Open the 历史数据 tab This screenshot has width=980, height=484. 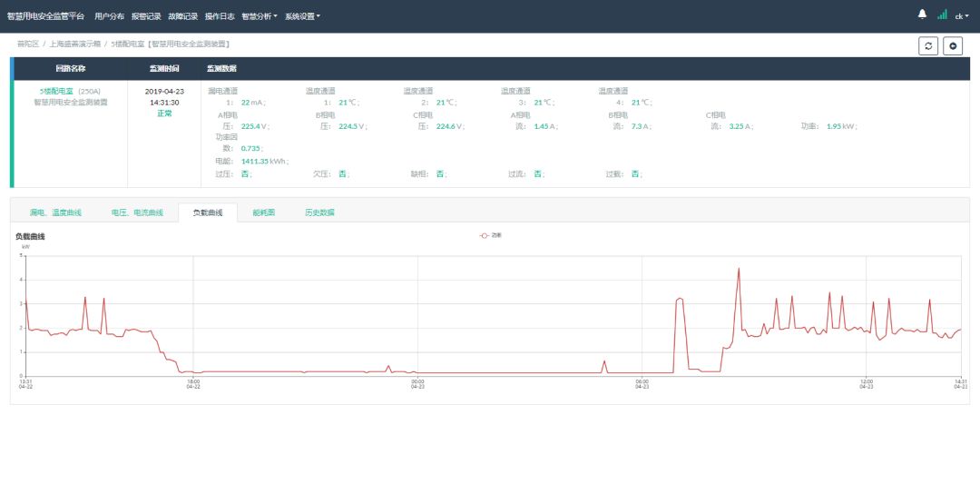319,212
